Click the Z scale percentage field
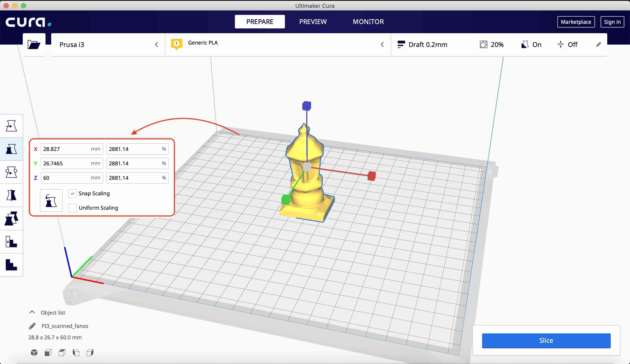Viewport: 630px width, 364px height. (x=137, y=178)
